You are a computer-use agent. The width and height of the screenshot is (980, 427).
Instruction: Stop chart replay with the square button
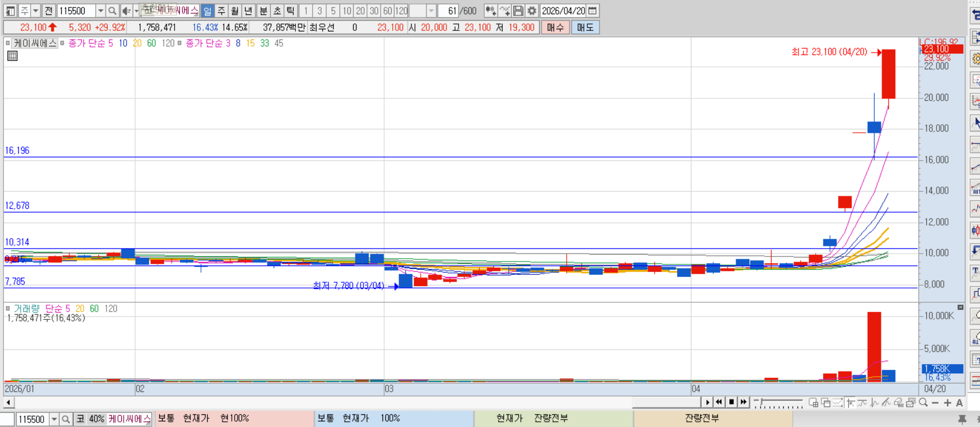click(x=732, y=402)
